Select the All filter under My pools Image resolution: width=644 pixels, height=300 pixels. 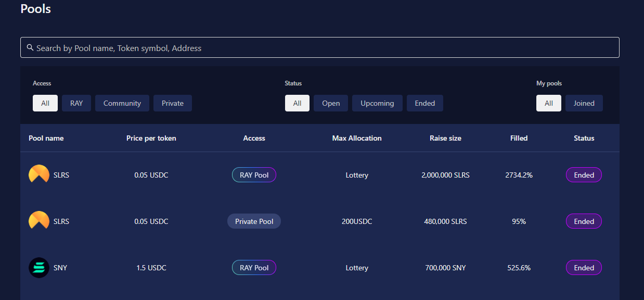coord(549,103)
